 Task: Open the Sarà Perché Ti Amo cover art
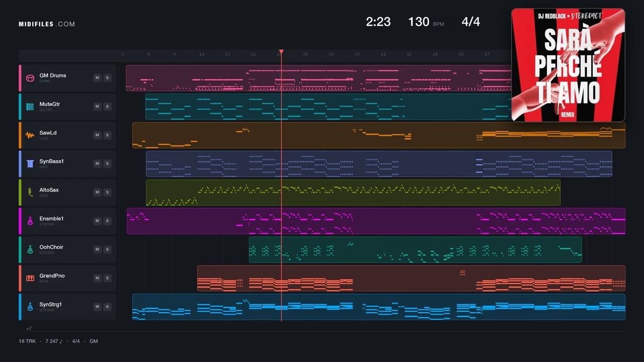point(568,65)
